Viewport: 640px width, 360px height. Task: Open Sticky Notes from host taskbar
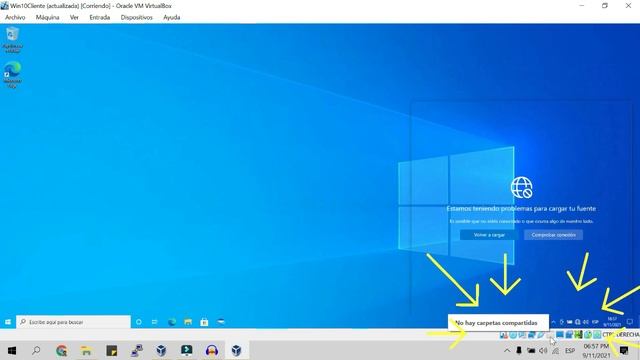click(x=111, y=351)
